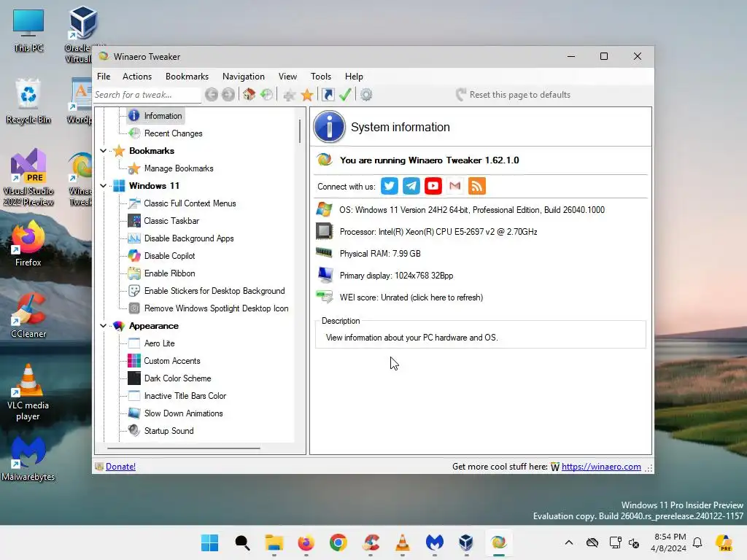The image size is (747, 560).
Task: Click the forward navigation arrow in toolbar
Action: pos(228,95)
